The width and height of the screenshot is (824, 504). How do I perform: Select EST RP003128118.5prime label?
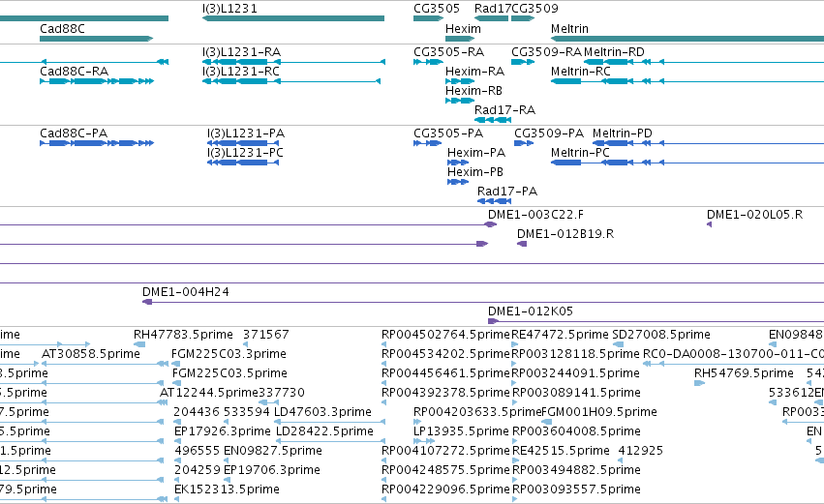point(576,354)
